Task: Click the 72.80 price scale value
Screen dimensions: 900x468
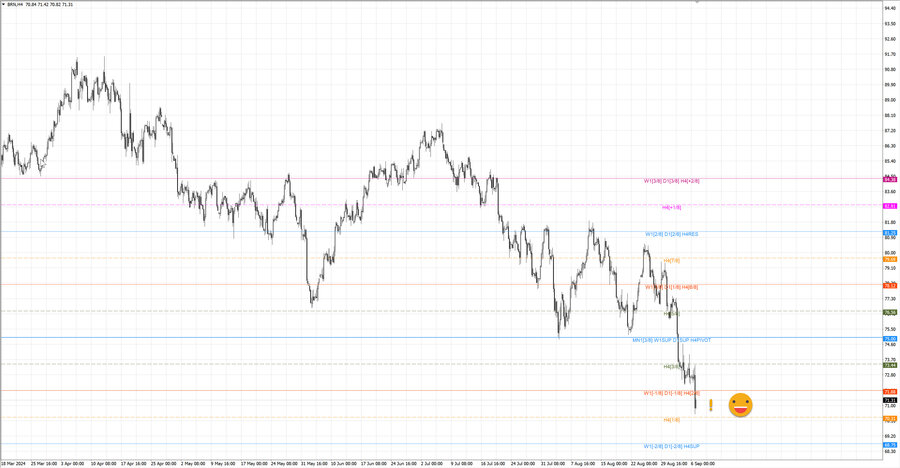Action: point(890,375)
